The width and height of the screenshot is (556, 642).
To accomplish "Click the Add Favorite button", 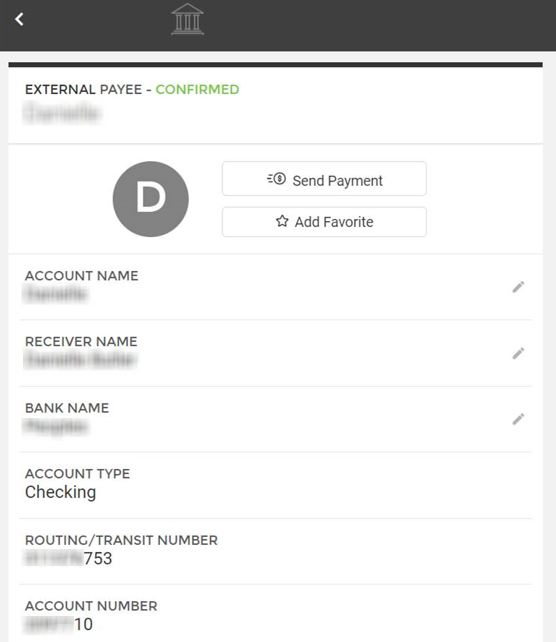I will (324, 222).
